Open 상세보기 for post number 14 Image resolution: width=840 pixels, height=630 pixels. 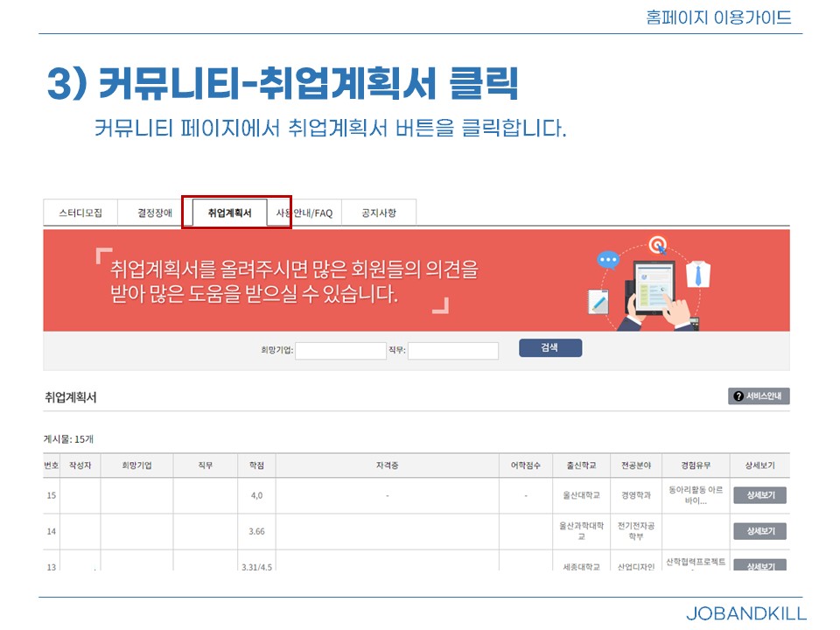click(x=759, y=531)
